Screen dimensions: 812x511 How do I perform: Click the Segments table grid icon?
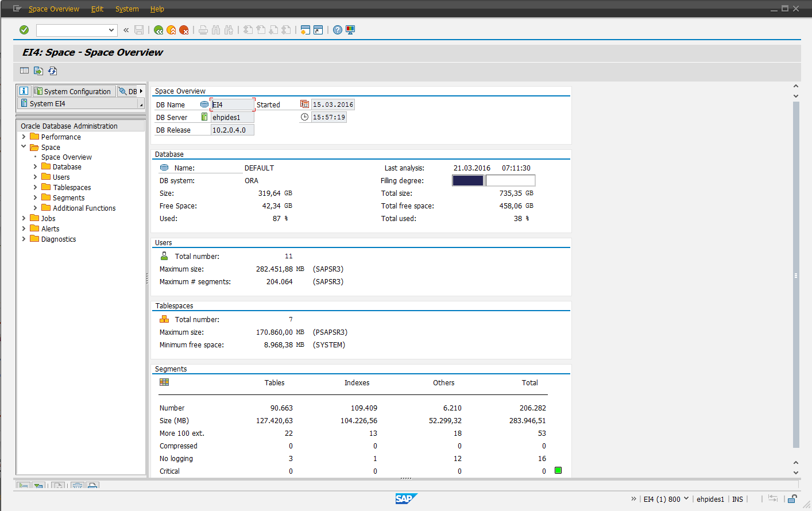[x=164, y=382]
